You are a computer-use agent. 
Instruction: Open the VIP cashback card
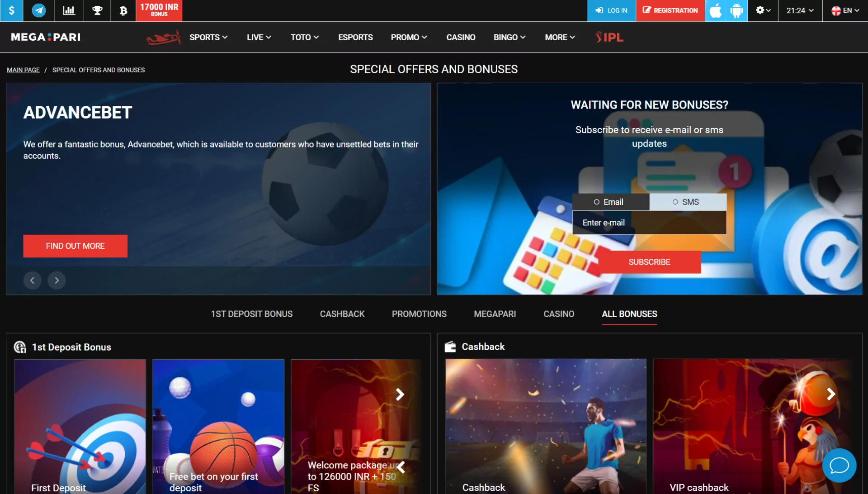(753, 427)
